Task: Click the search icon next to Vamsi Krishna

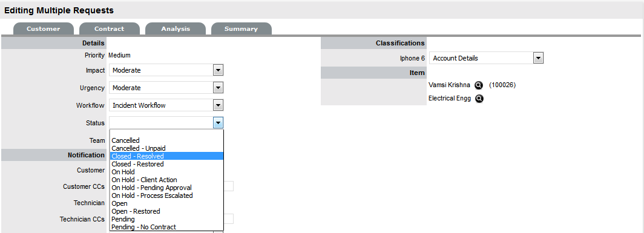Action: coord(479,85)
